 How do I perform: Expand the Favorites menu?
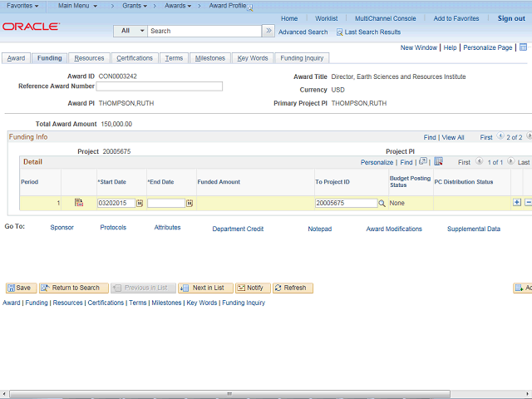[x=22, y=6]
